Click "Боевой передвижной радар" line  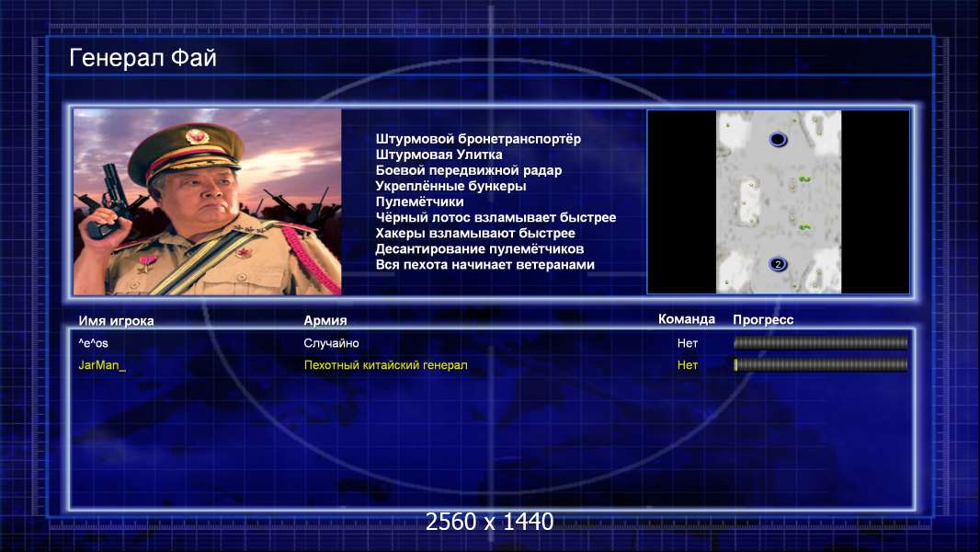469,170
